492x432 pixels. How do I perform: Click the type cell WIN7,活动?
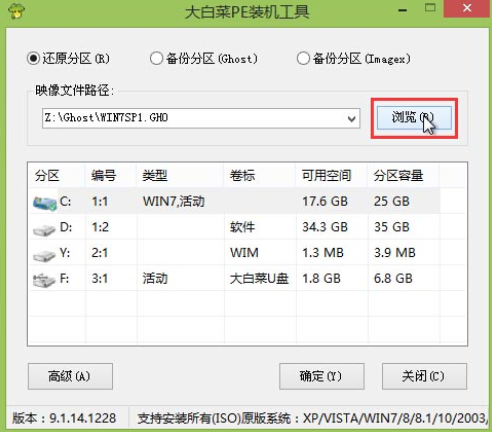click(174, 201)
